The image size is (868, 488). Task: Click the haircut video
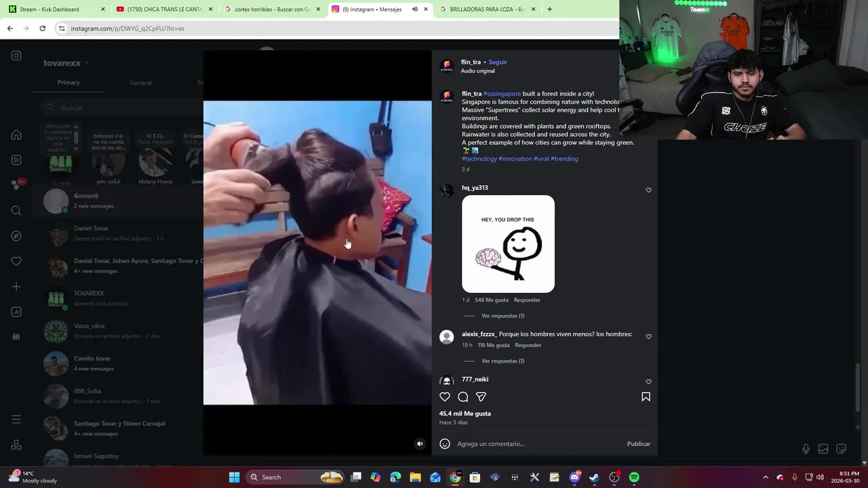(317, 253)
